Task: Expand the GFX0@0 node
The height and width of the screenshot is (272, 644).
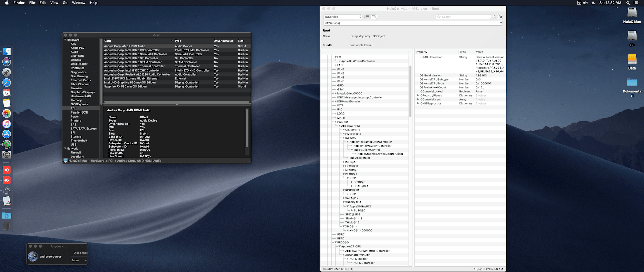Action: [x=352, y=182]
